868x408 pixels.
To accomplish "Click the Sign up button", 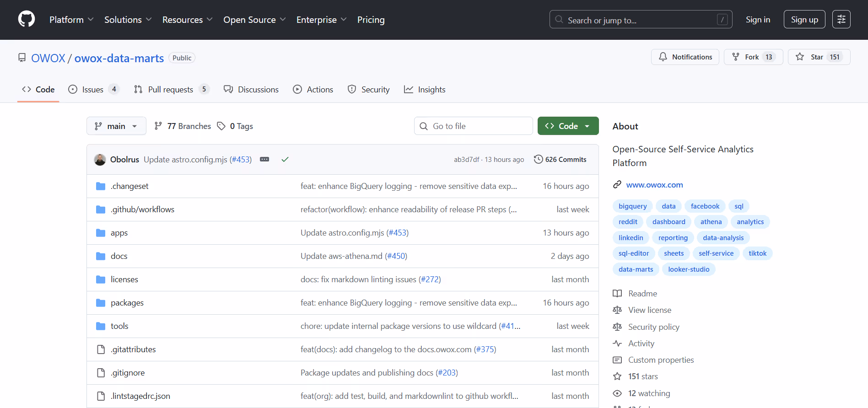I will tap(804, 20).
